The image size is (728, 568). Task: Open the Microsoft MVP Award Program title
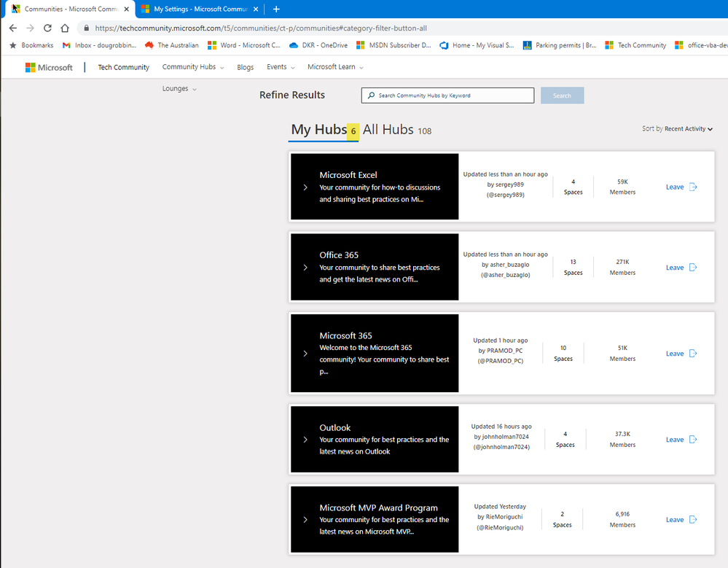pyautogui.click(x=378, y=507)
